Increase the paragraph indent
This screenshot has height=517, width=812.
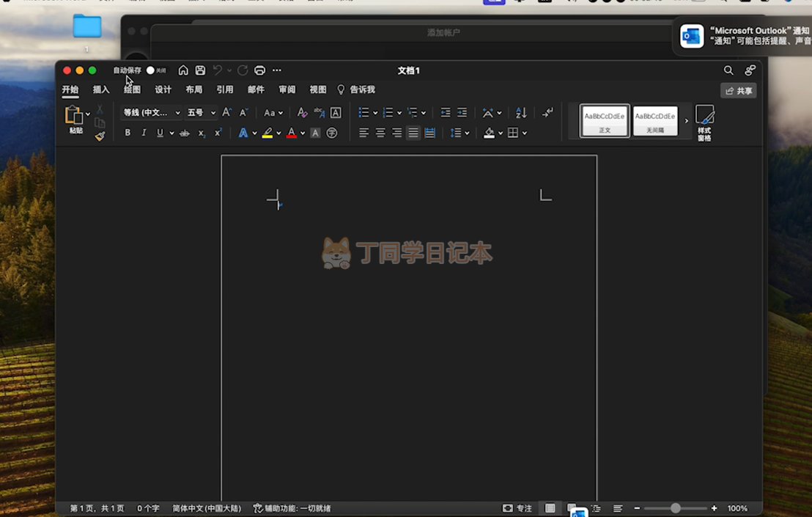click(x=462, y=113)
